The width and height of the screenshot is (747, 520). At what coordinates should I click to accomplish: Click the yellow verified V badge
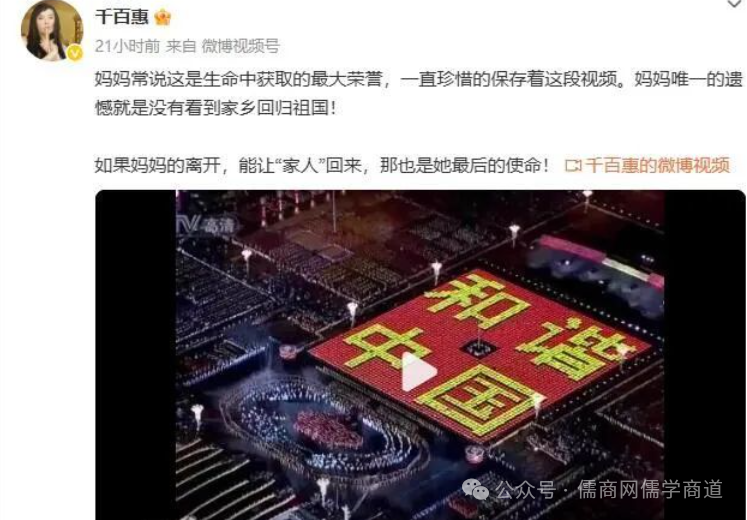tap(75, 53)
